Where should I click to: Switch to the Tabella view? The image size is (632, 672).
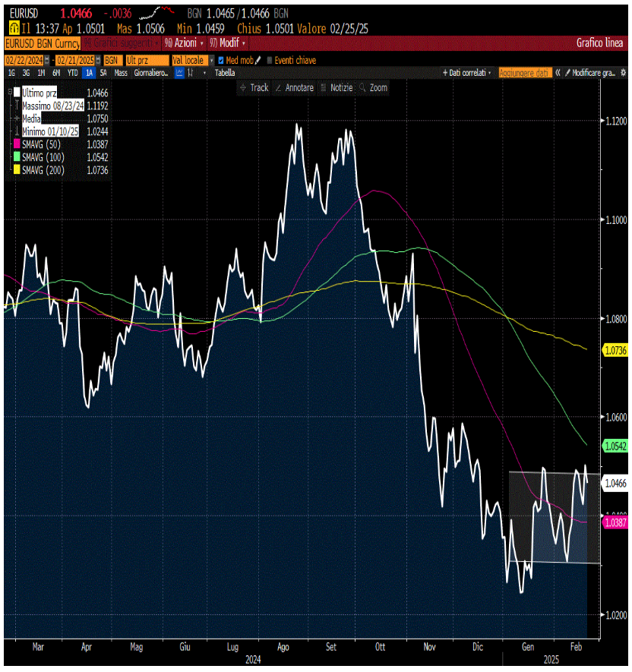(225, 74)
